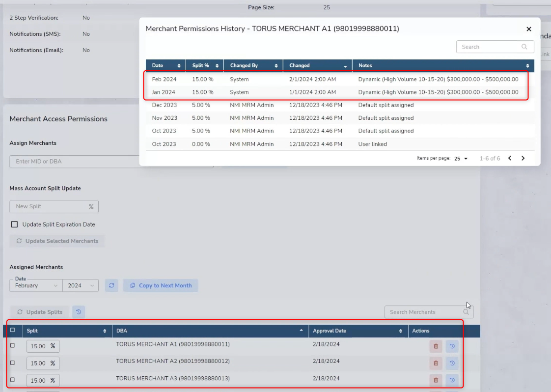Open Items per page dropdown
Image resolution: width=551 pixels, height=392 pixels.
click(461, 159)
